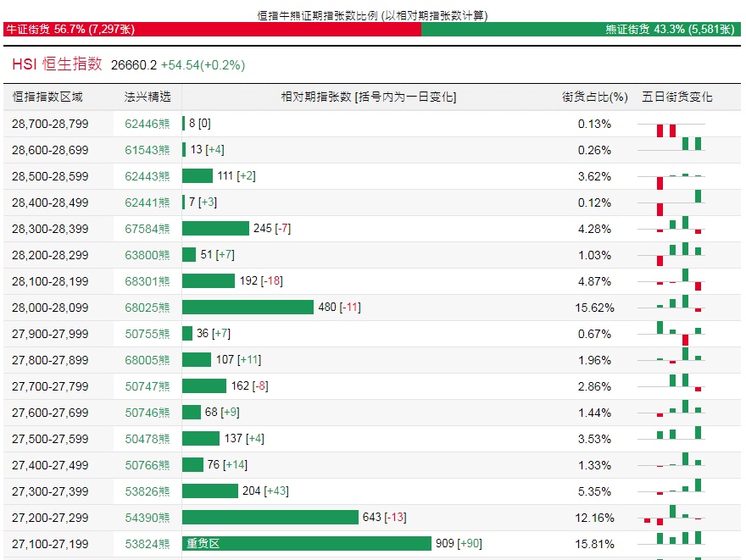Click the five-day chart for 27,900-27,999
The image size is (746, 560).
tap(671, 333)
